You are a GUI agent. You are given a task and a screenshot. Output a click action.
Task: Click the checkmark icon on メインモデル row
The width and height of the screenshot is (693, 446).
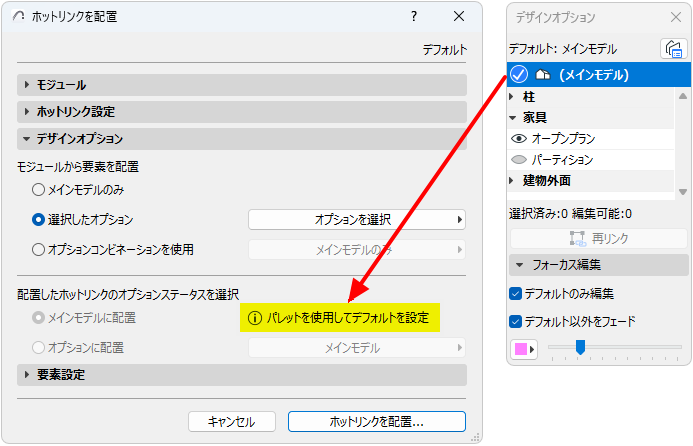tap(519, 74)
